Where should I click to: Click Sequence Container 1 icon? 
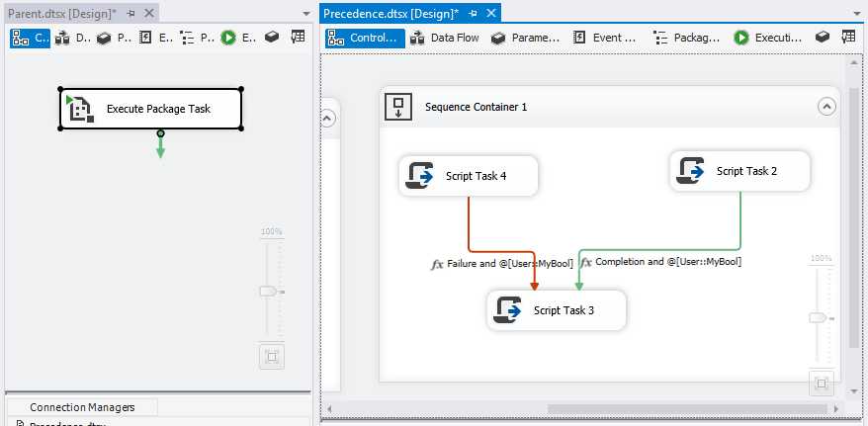[x=398, y=107]
